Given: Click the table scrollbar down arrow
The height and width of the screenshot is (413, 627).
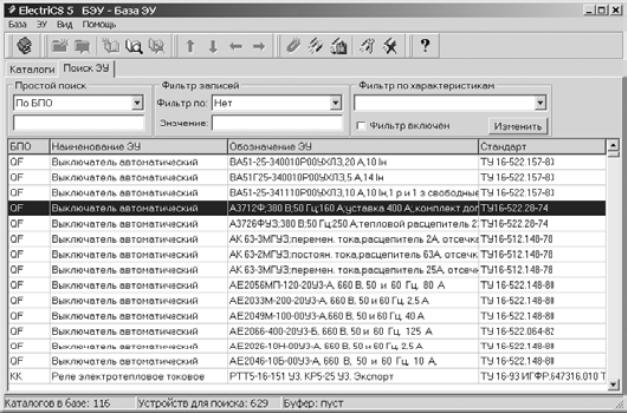Looking at the screenshot, I should 613,385.
